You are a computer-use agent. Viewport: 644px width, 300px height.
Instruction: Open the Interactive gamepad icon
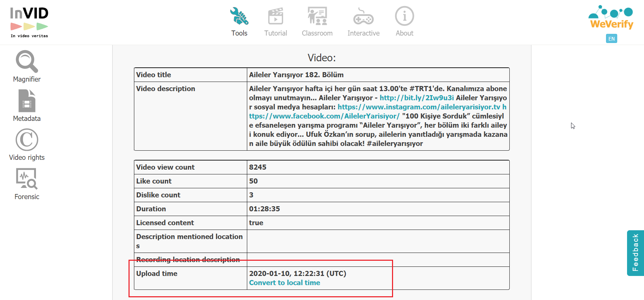click(363, 16)
